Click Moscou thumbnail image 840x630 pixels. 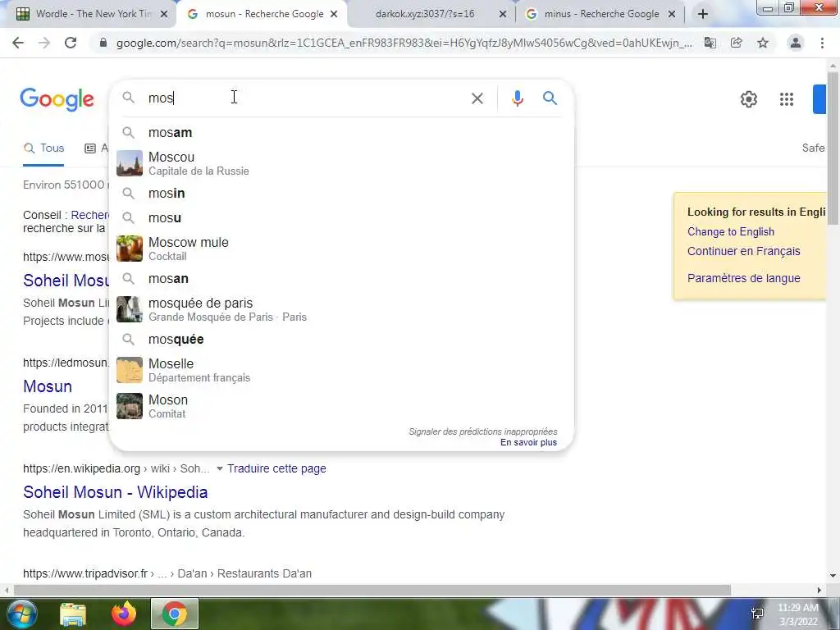coord(130,163)
